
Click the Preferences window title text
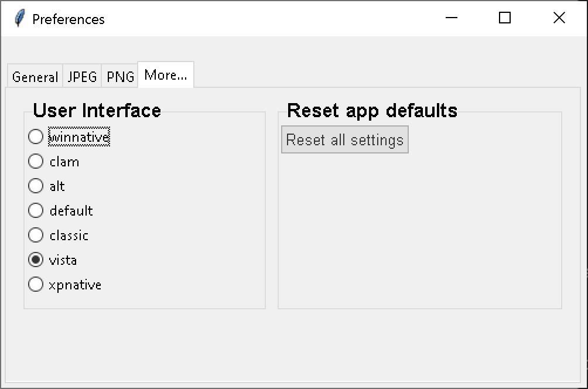click(68, 19)
